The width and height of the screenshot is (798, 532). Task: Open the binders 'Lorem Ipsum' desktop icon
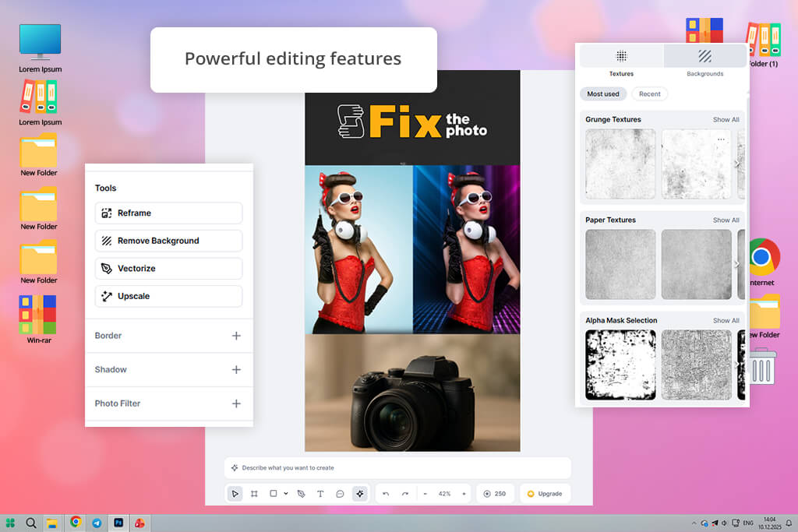click(41, 104)
